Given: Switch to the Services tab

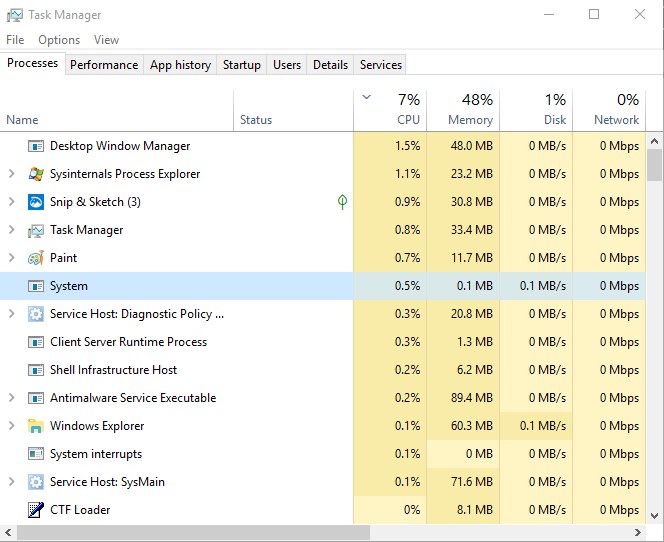Looking at the screenshot, I should coord(381,65).
